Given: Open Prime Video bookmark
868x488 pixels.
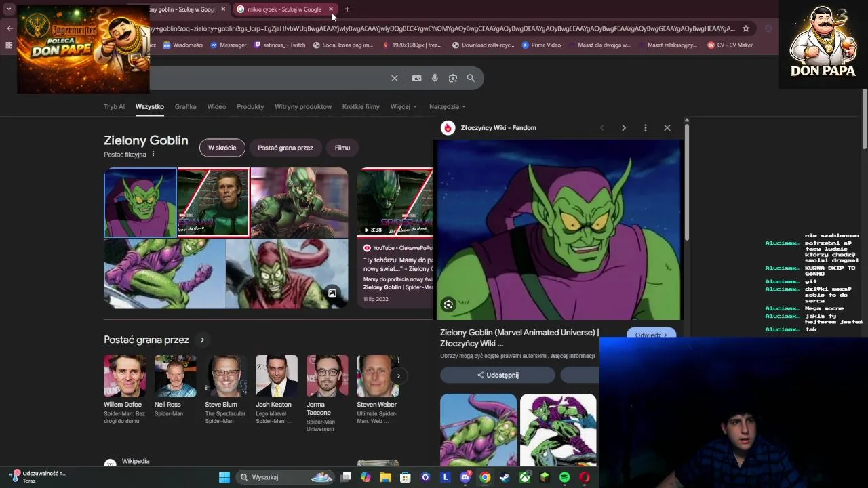Looking at the screenshot, I should [x=541, y=45].
